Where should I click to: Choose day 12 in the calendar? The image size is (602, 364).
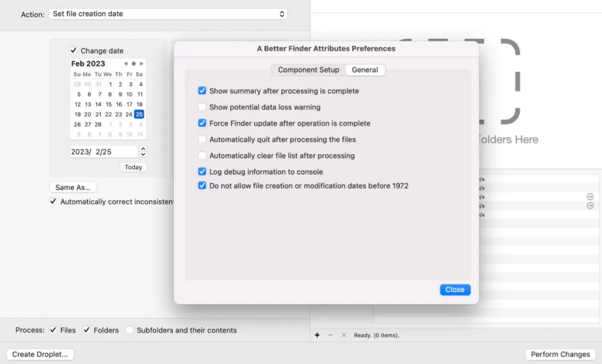click(x=77, y=104)
